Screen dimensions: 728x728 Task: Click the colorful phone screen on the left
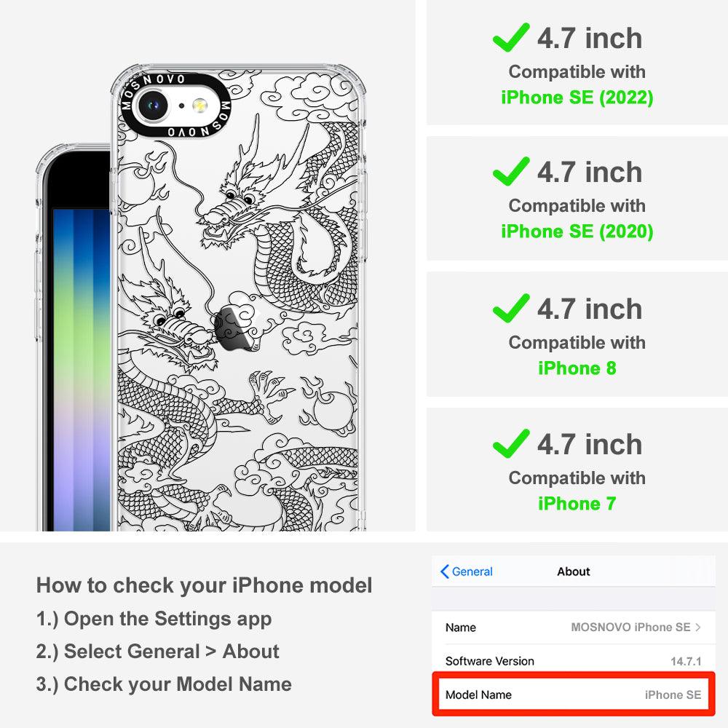pos(82,369)
